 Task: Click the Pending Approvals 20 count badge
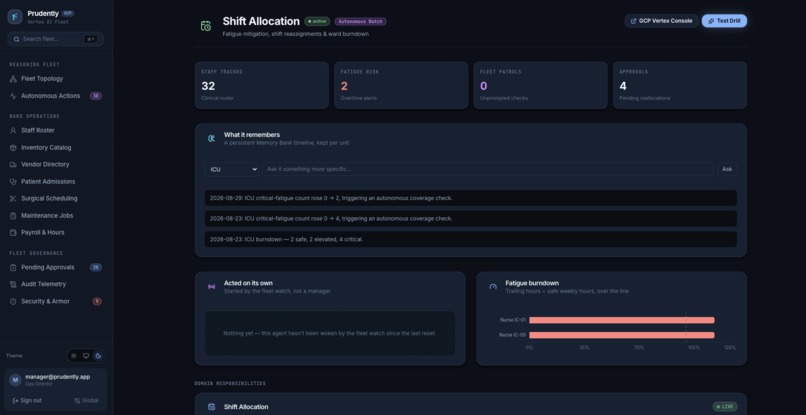click(x=96, y=267)
